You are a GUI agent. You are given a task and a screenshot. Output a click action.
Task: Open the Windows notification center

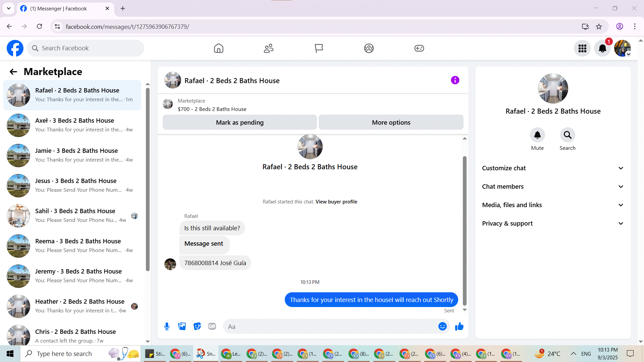630,354
